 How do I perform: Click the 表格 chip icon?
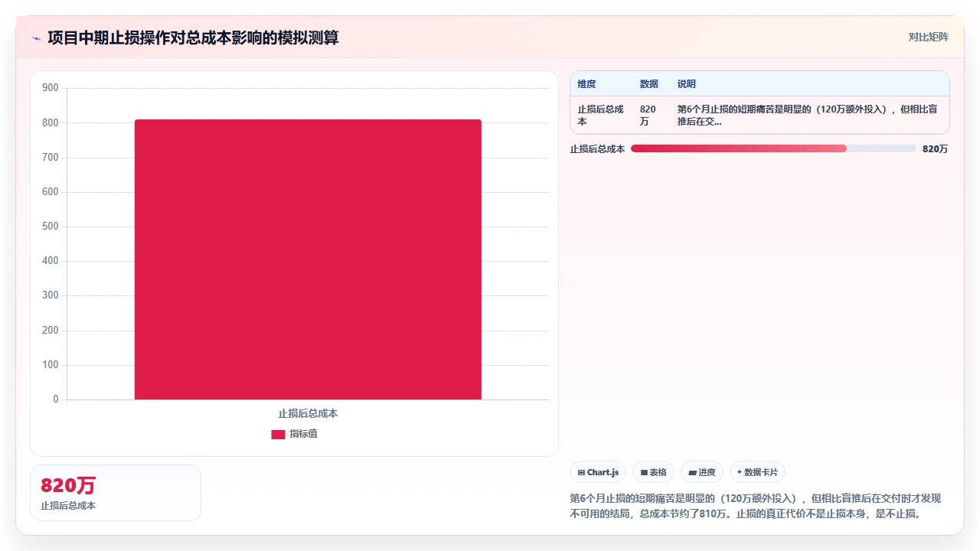[644, 473]
